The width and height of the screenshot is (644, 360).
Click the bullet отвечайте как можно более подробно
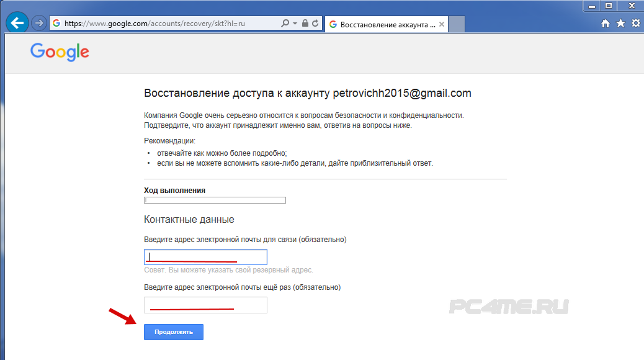(221, 153)
